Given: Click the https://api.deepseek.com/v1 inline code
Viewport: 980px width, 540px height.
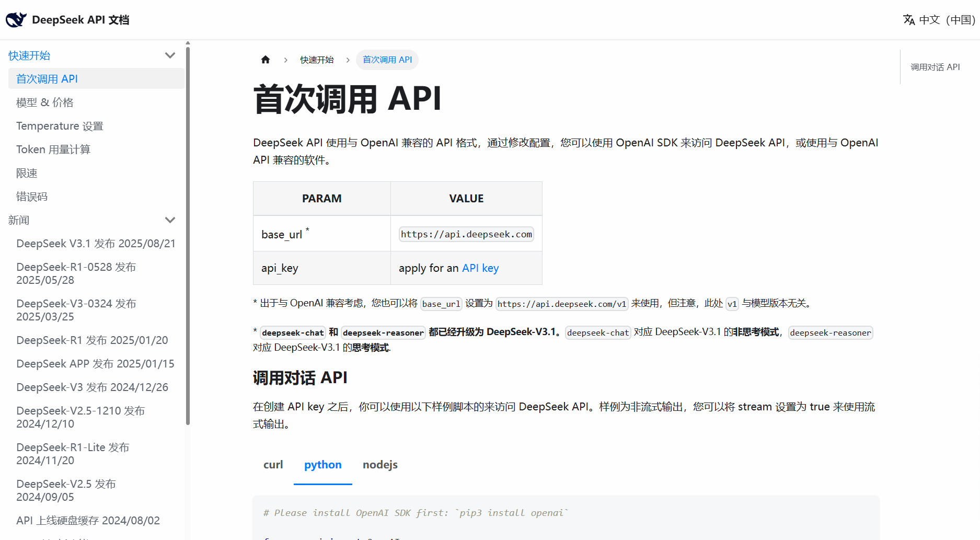Looking at the screenshot, I should tap(562, 304).
